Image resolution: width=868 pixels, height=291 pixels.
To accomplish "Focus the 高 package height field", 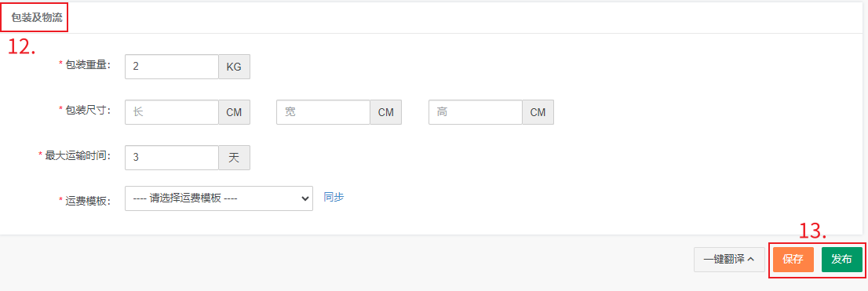I will click(x=476, y=112).
